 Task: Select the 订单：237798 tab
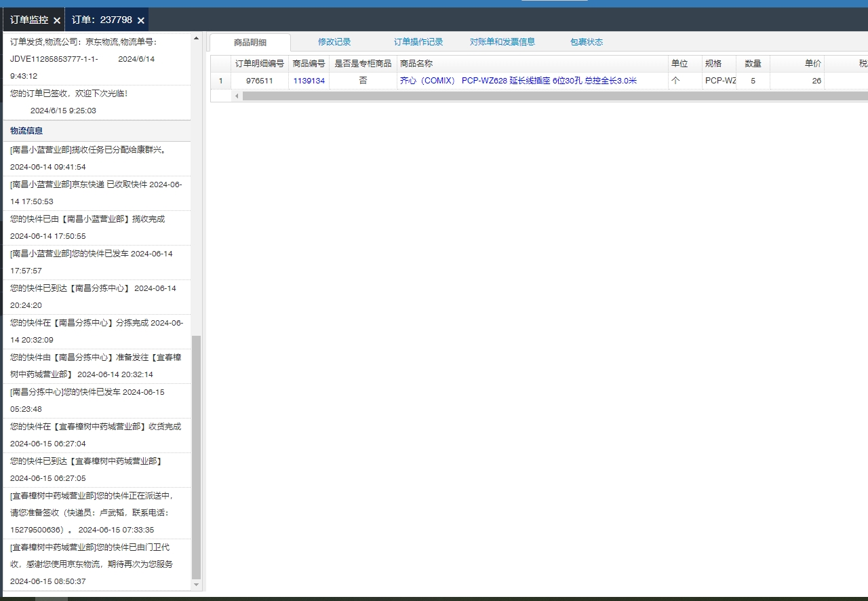tap(102, 20)
